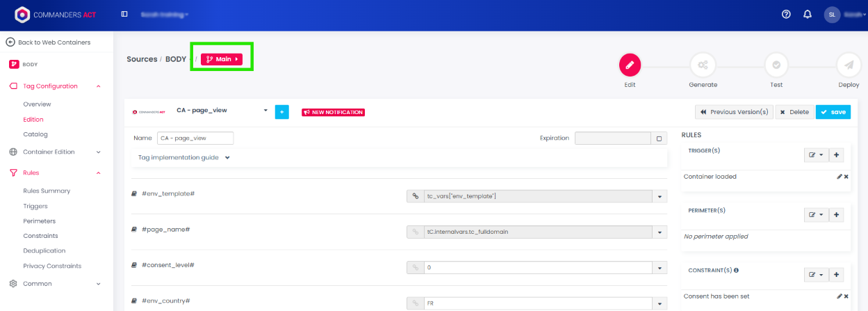Open the notifications bell icon
868x311 pixels.
click(807, 14)
